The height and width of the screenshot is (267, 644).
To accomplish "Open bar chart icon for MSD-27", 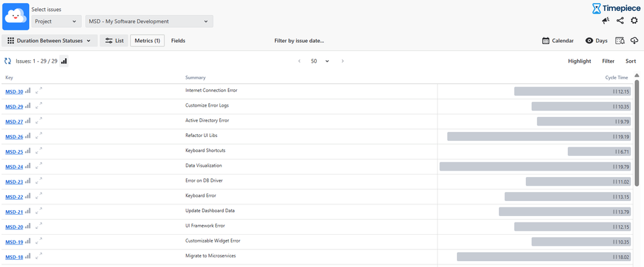I will click(28, 120).
